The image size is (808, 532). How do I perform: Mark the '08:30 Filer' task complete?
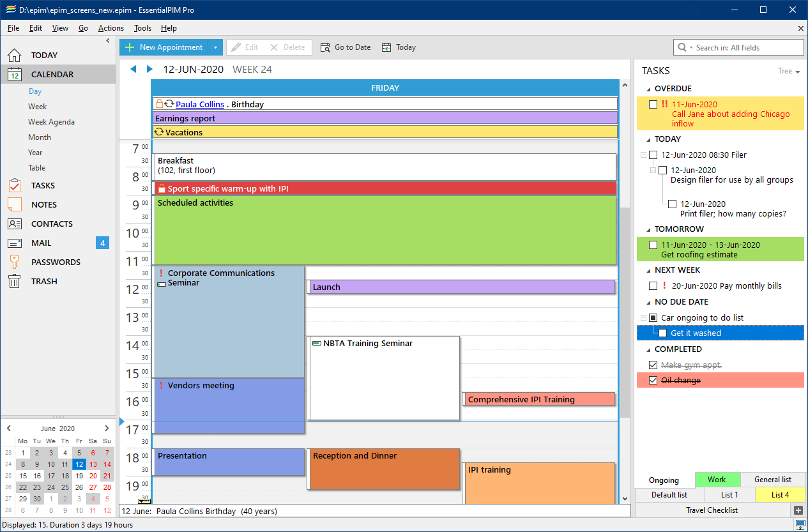click(653, 155)
